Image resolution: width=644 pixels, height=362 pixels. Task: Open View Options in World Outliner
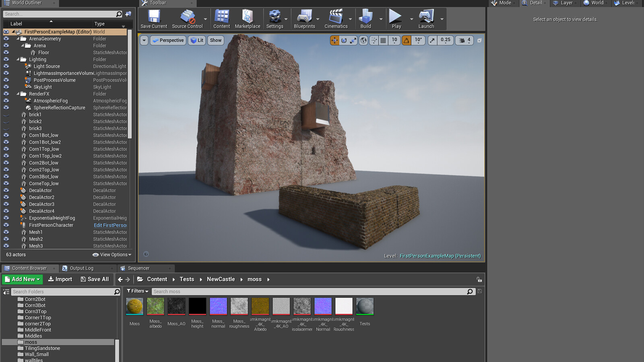point(112,255)
